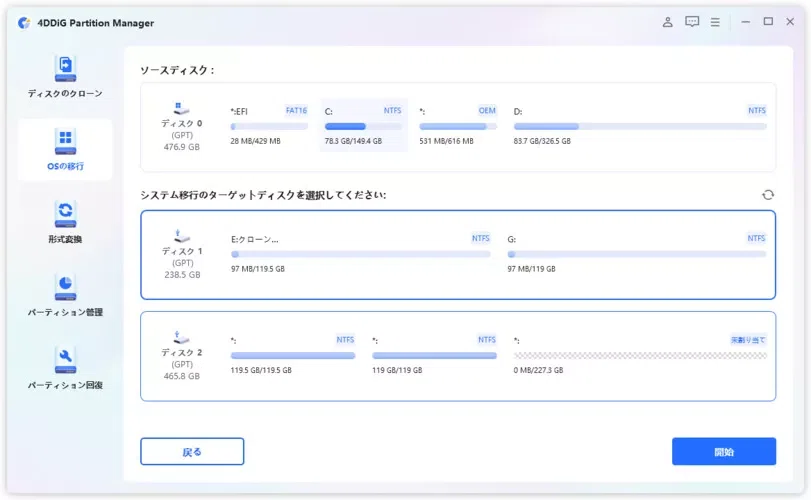Screen dimensions: 811x500
Task: Maximize the Partition Manager window
Action: (768, 22)
